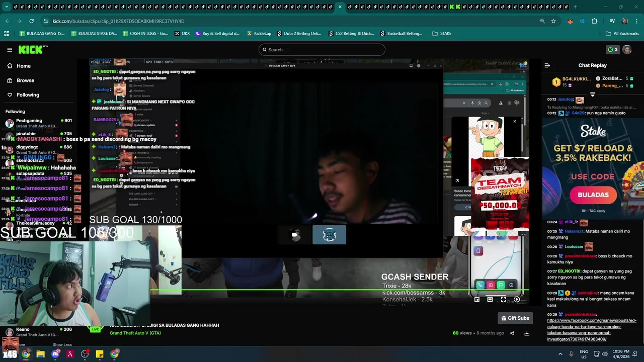Viewport: 644px width, 362px height.
Task: Open BG4LKUKKI top gifter entry
Action: coord(572,81)
